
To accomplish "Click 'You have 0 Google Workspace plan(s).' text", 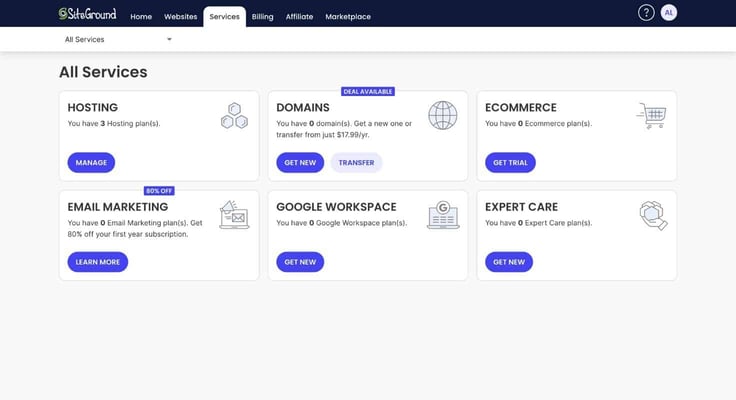I will coord(342,223).
